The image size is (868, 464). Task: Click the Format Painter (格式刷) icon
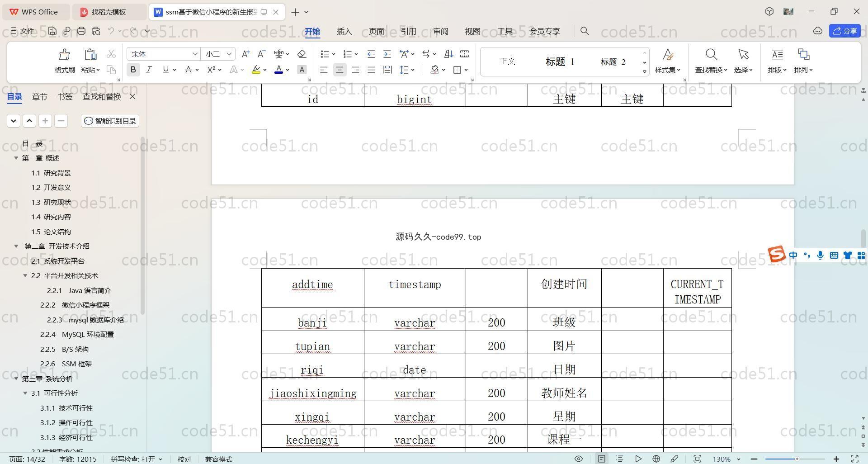click(x=65, y=55)
